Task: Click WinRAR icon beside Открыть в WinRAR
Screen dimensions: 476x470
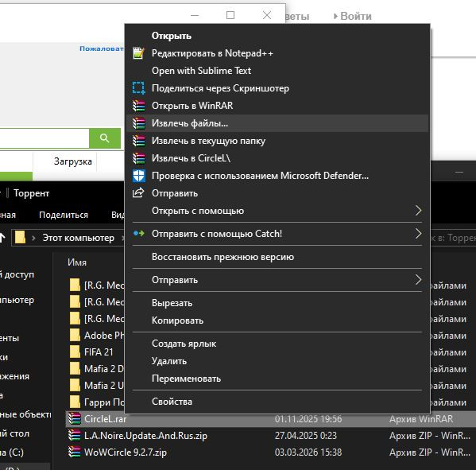Action: click(139, 106)
